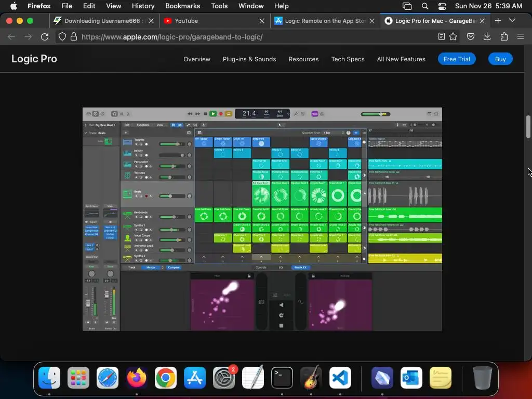
Task: Launch Safari from the Dock
Action: [108, 378]
